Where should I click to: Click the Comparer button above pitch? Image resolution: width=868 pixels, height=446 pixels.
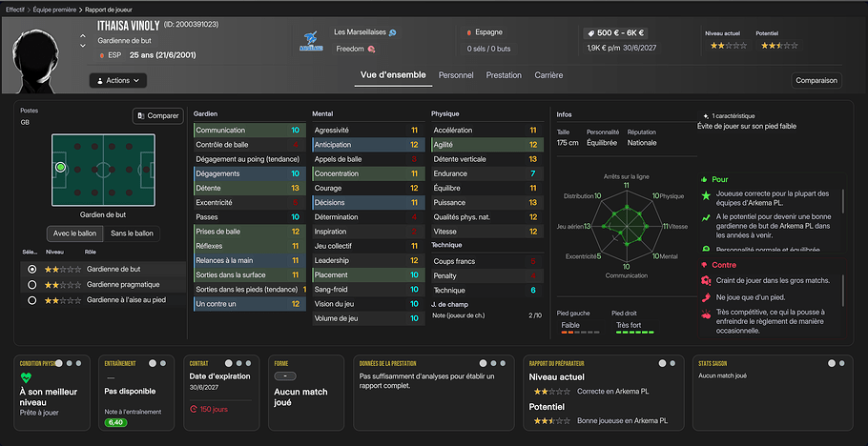157,116
